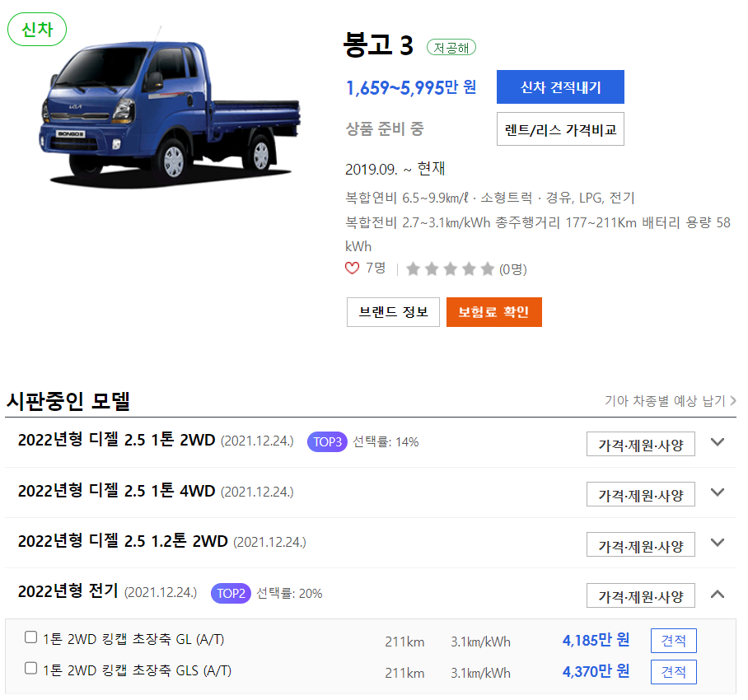Image resolution: width=748 pixels, height=700 pixels.
Task: Click the (0명) review count
Action: click(x=513, y=270)
